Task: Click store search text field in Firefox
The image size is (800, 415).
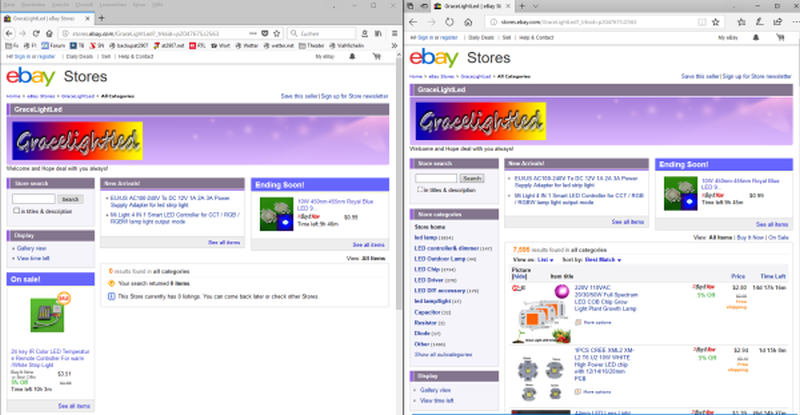Action: pos(34,199)
